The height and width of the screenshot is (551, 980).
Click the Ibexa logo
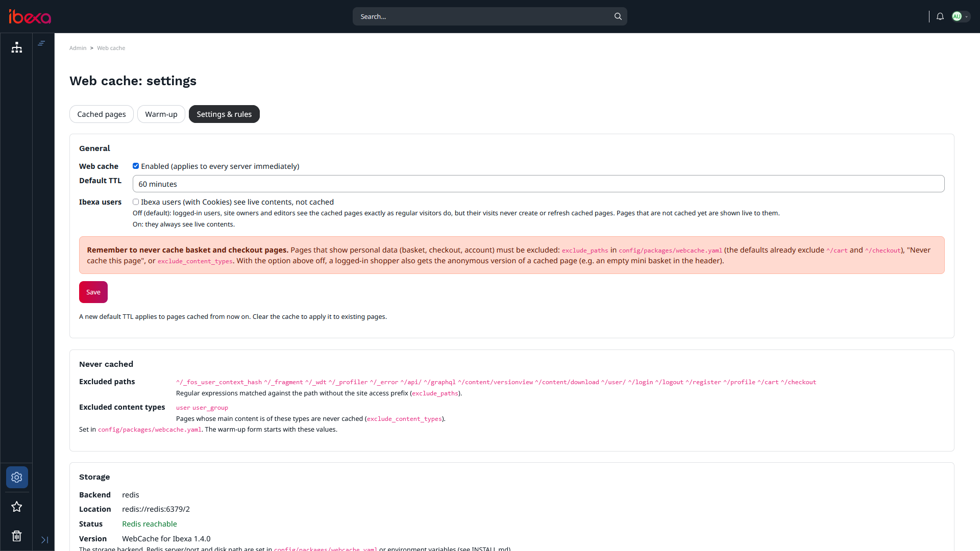(30, 17)
